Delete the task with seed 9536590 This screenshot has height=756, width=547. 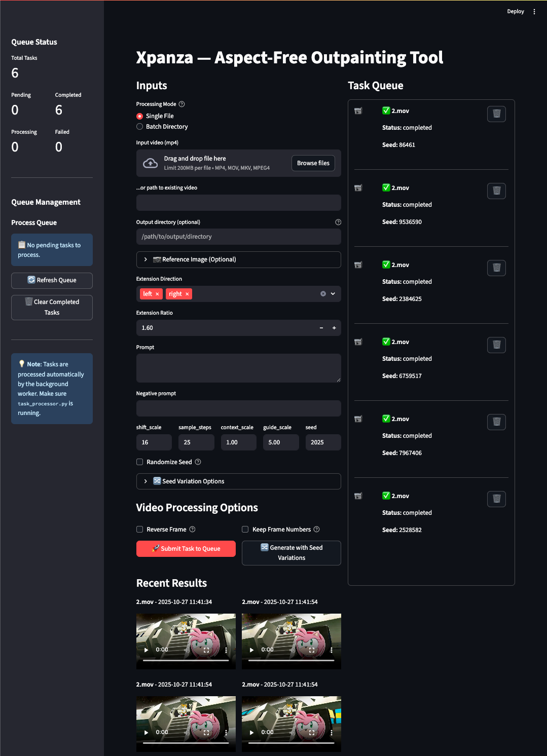(496, 191)
